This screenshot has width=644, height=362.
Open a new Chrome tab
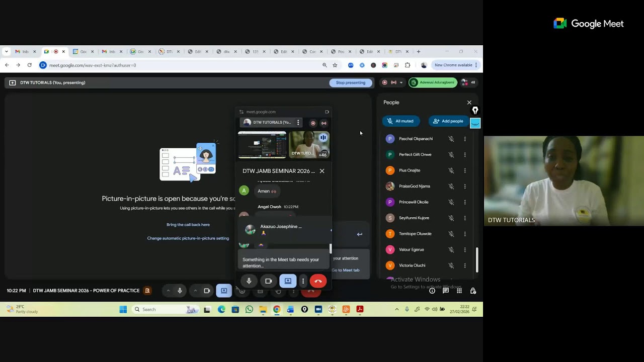point(418,51)
